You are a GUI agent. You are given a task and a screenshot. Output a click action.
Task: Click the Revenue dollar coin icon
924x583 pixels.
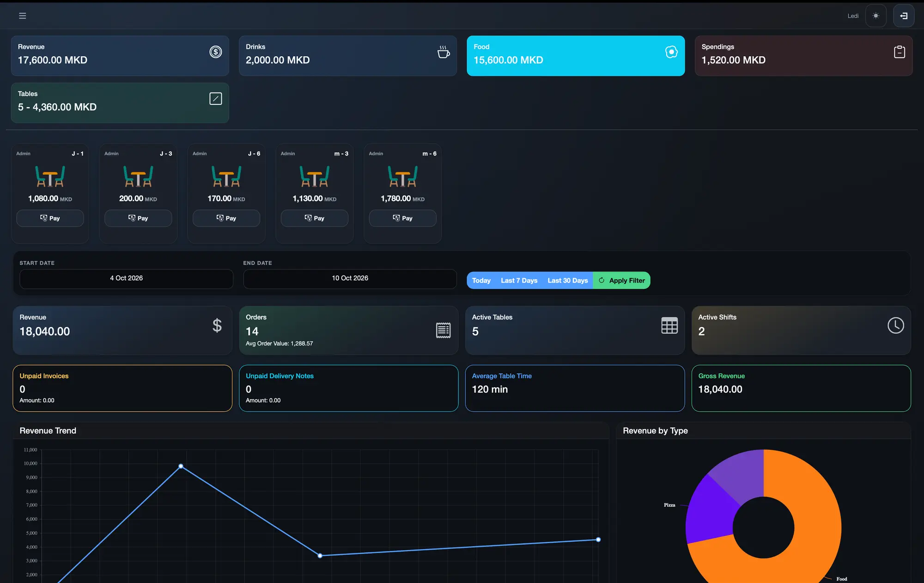click(215, 52)
